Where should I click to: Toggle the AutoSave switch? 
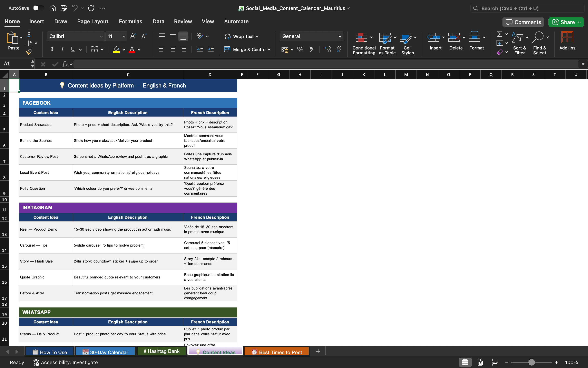pyautogui.click(x=38, y=8)
